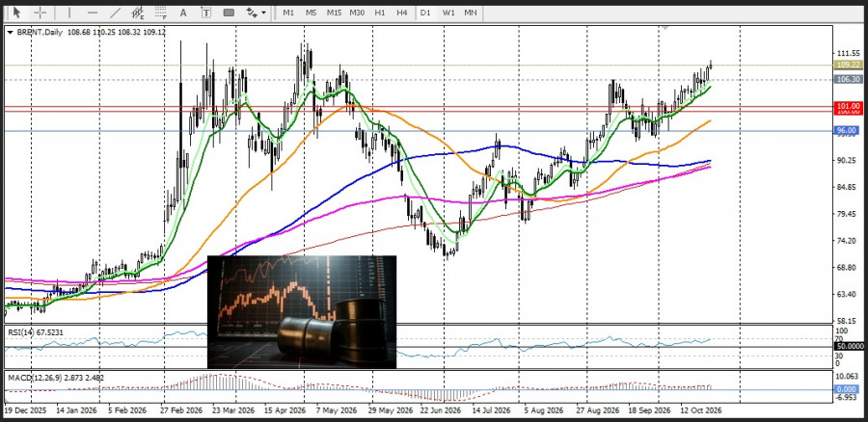Click the oil barrels image thumbnail
This screenshot has height=422, width=868.
coord(302,312)
